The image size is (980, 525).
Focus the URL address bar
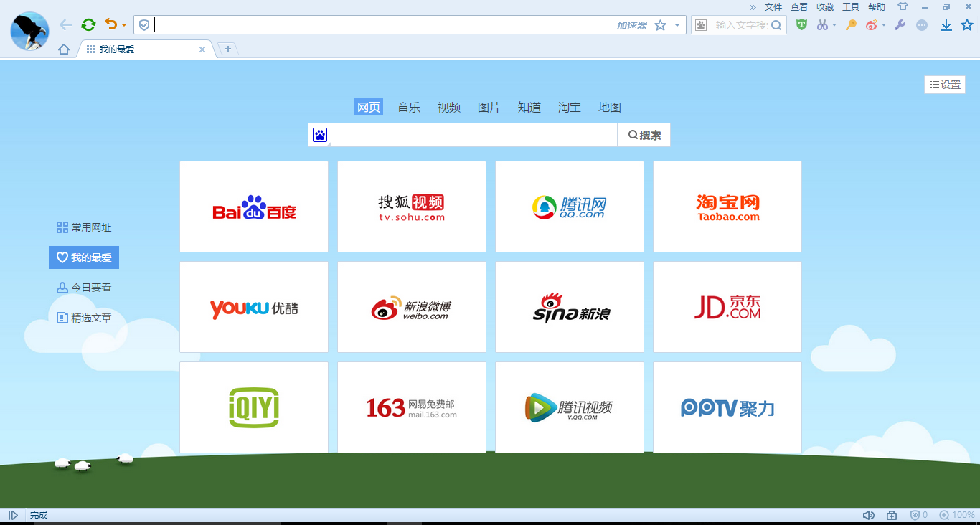(384, 25)
